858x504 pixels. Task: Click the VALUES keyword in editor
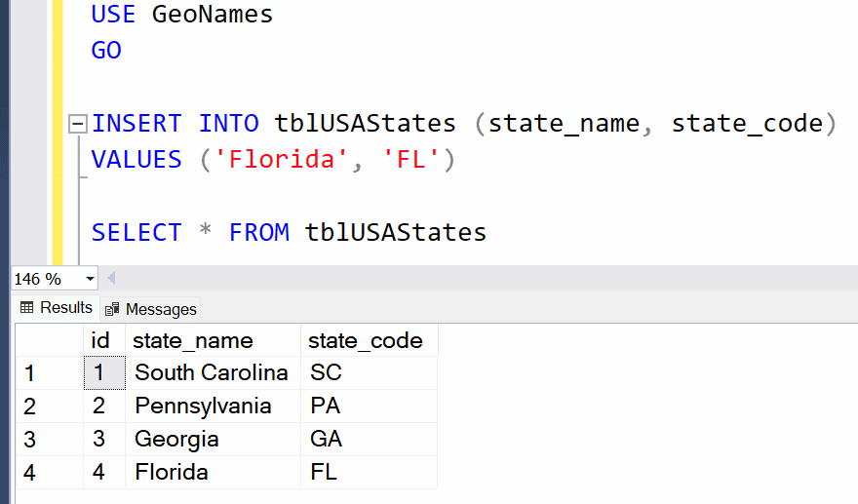[x=136, y=160]
